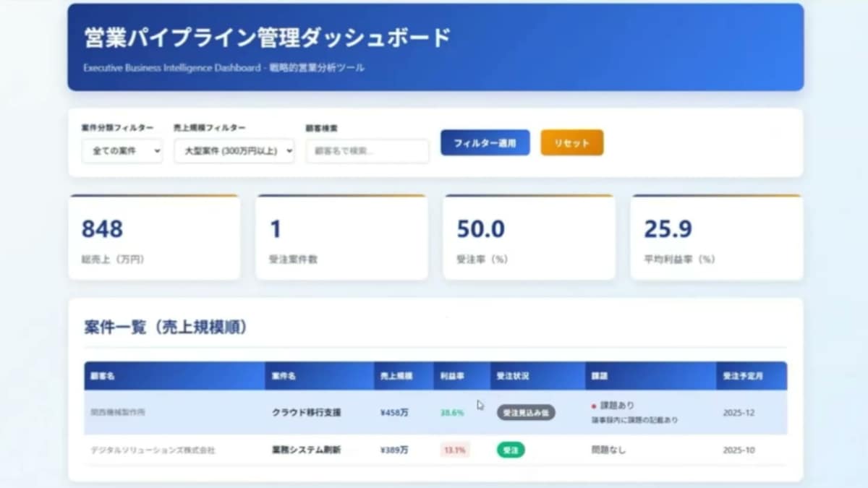868x488 pixels.
Task: Click the 受注見込み低 status badge
Action: (524, 412)
